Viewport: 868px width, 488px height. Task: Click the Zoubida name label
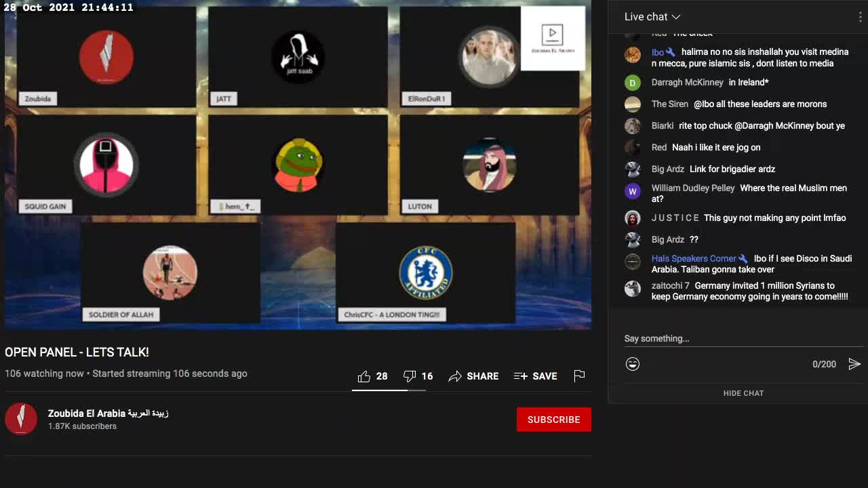click(x=38, y=99)
